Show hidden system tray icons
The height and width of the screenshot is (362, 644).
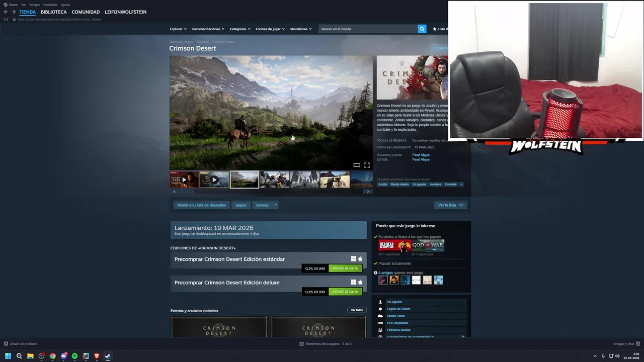[595, 356]
